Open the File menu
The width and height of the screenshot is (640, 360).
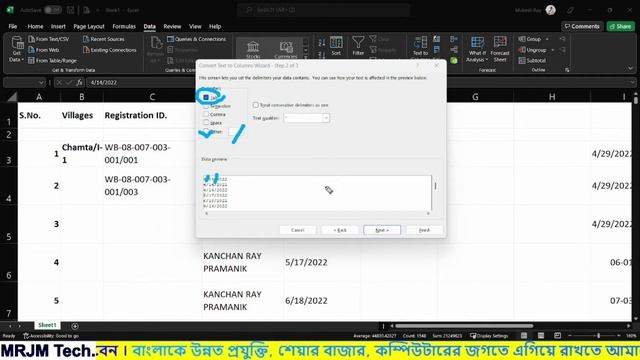(x=13, y=26)
